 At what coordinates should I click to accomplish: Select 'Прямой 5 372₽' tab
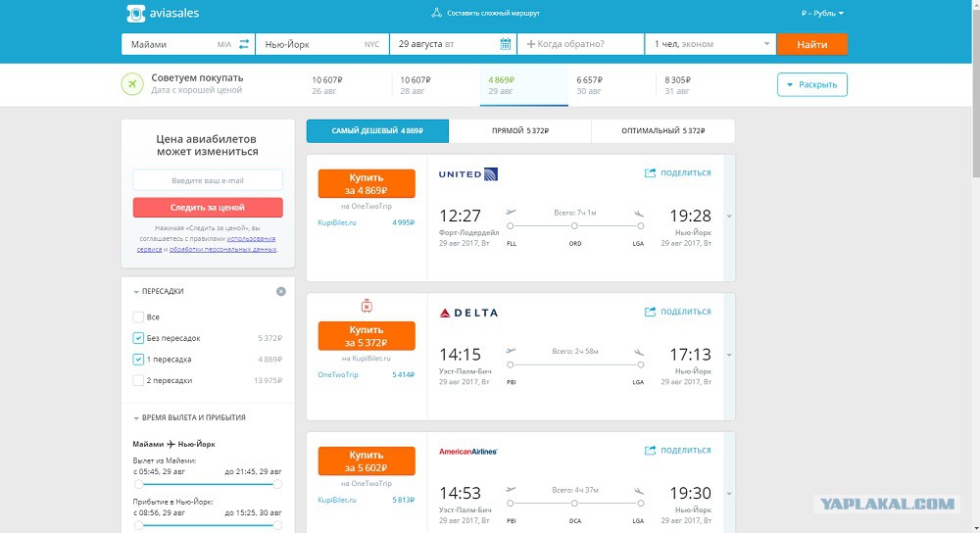coord(520,130)
